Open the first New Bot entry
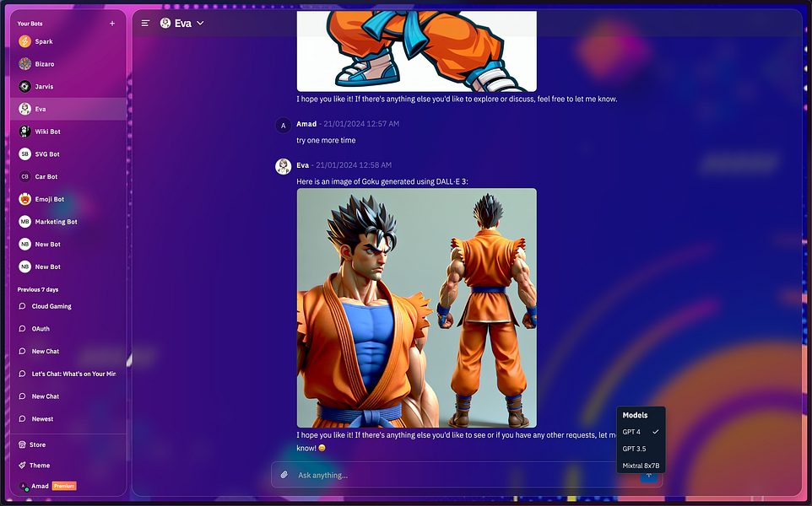The height and width of the screenshot is (506, 812). coord(68,245)
